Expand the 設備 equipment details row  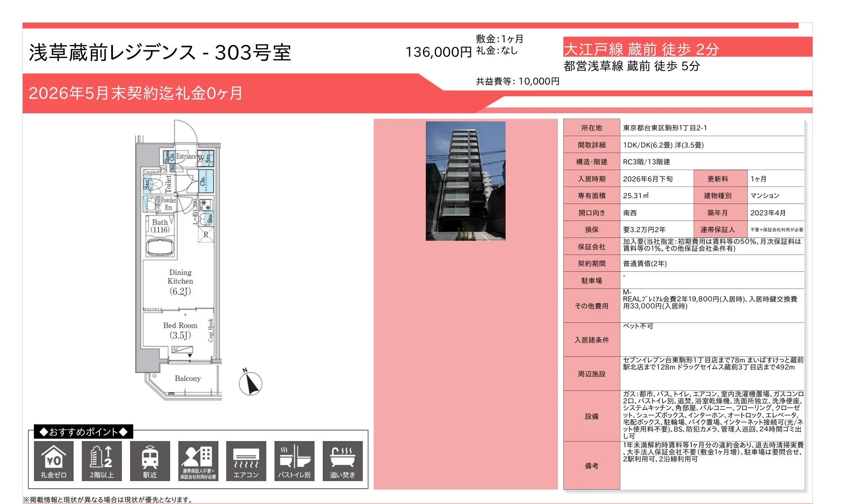[591, 417]
